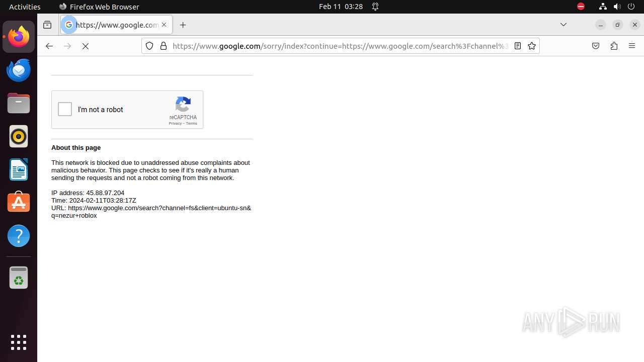
Task: Open volume control icon
Action: [x=617, y=7]
